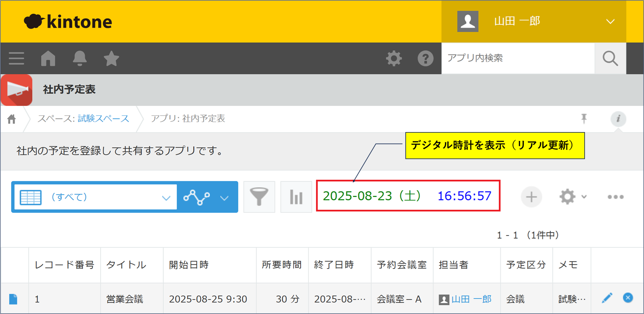Add a new record with plus button
This screenshot has width=644, height=314.
(x=531, y=197)
